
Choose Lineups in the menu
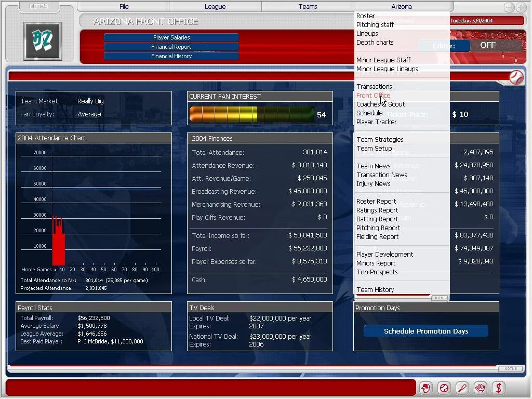pyautogui.click(x=367, y=34)
